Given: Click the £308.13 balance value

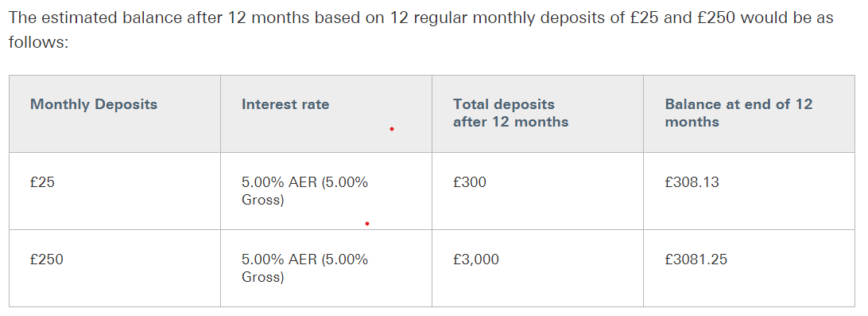Looking at the screenshot, I should click(x=692, y=181).
